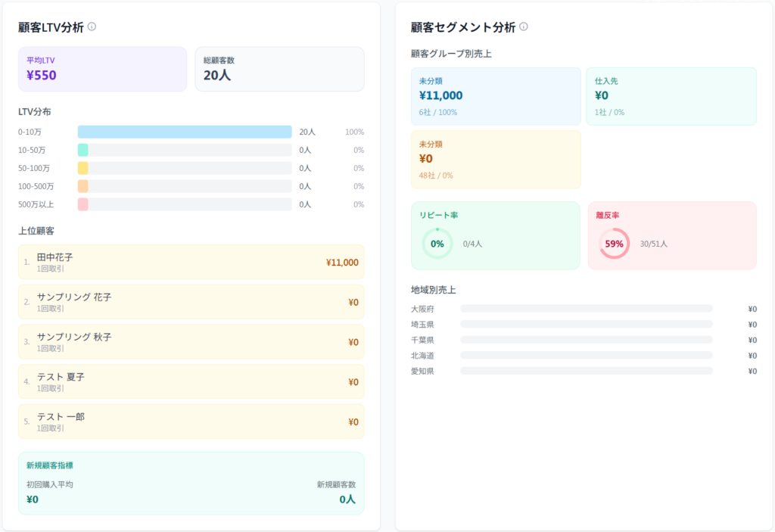The image size is (775, 532).
Task: Select the 総顧客数 20人 card
Action: click(x=279, y=69)
